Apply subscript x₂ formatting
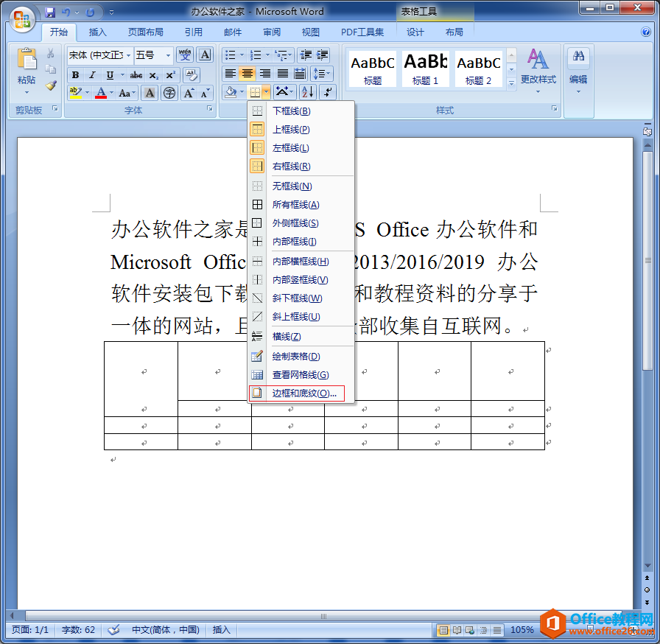The height and width of the screenshot is (644, 660). 154,75
